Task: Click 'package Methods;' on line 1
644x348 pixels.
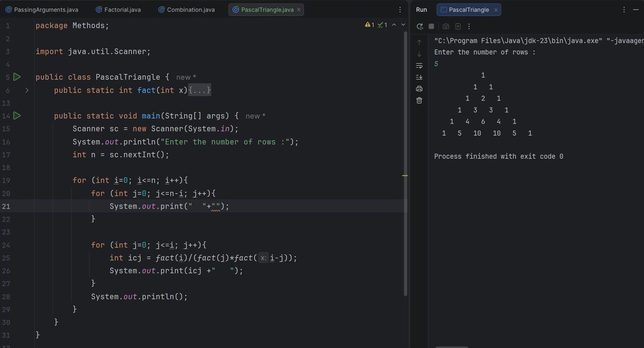Action: [72, 25]
